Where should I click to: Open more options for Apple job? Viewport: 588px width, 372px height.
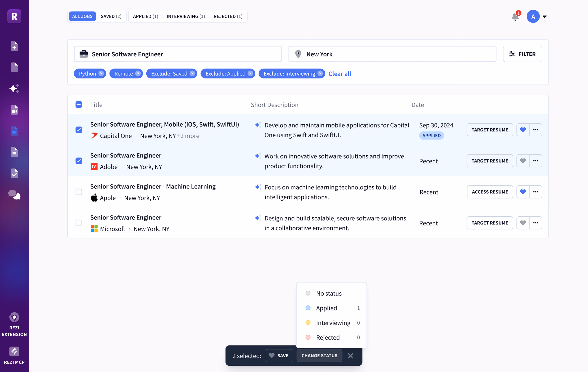coord(535,192)
